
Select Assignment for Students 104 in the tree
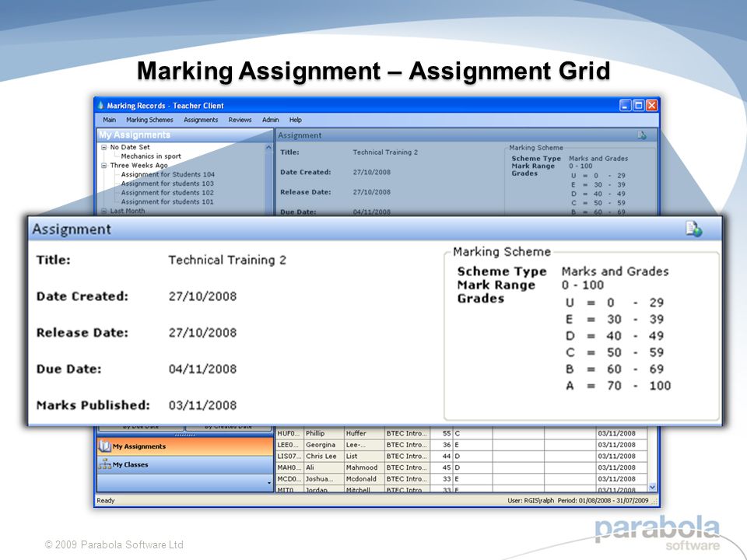[168, 174]
